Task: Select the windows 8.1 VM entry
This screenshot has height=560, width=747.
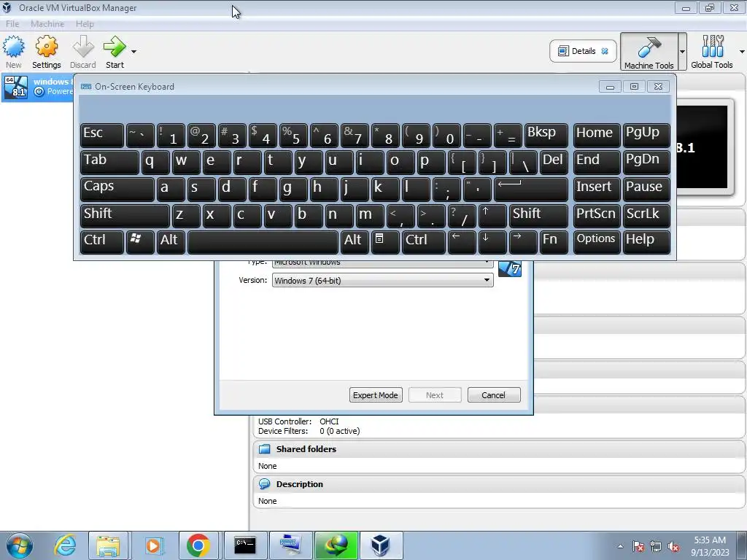Action: coord(38,87)
